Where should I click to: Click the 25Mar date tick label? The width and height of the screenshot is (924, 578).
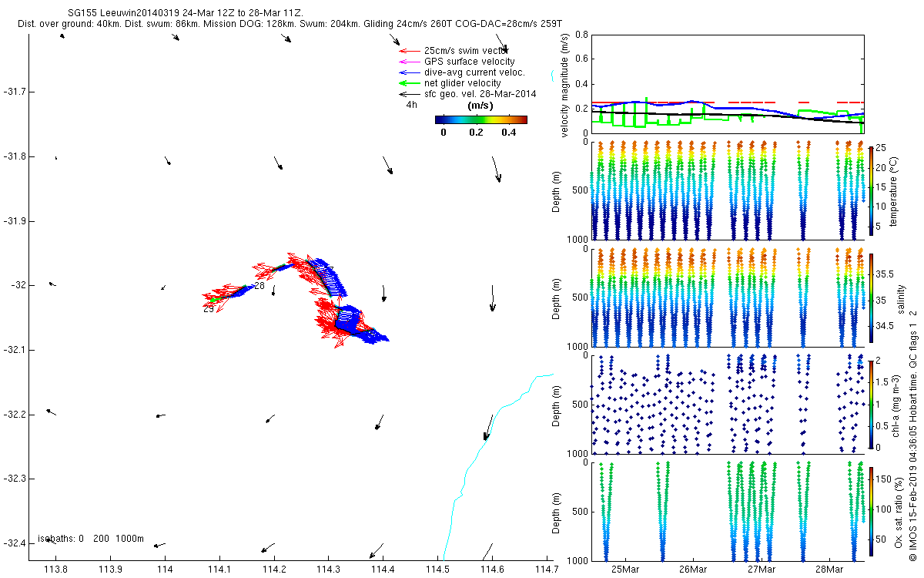tap(624, 570)
